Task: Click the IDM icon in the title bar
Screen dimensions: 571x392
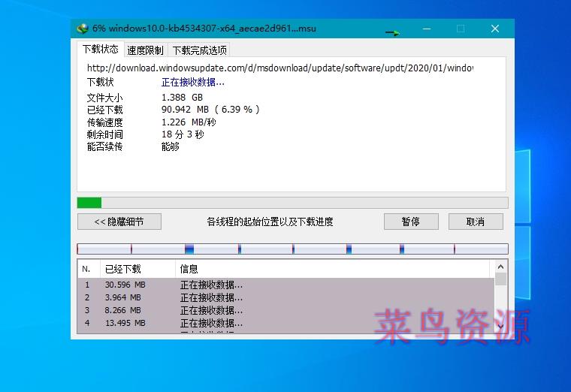Action: coord(83,29)
